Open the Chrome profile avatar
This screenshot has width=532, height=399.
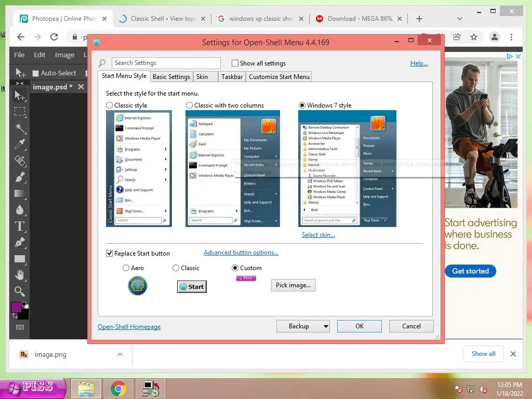click(x=495, y=37)
